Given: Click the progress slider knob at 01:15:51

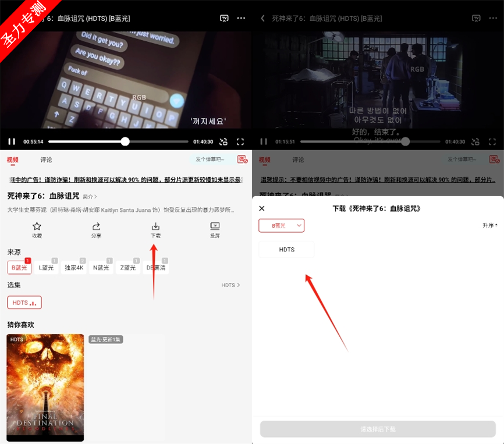Looking at the screenshot, I should point(405,141).
